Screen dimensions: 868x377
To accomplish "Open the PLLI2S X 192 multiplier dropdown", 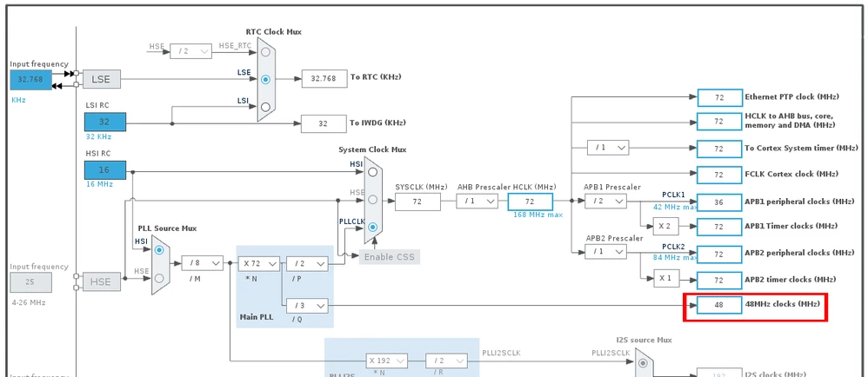I will (x=386, y=361).
